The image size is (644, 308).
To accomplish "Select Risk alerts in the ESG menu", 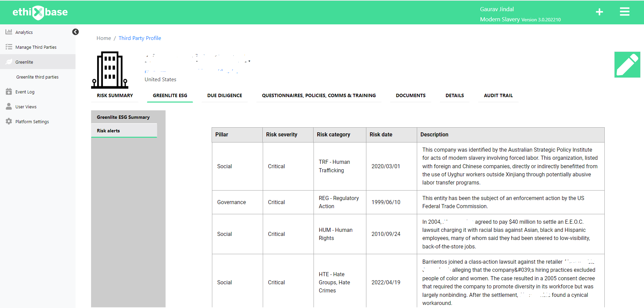I will pyautogui.click(x=108, y=130).
